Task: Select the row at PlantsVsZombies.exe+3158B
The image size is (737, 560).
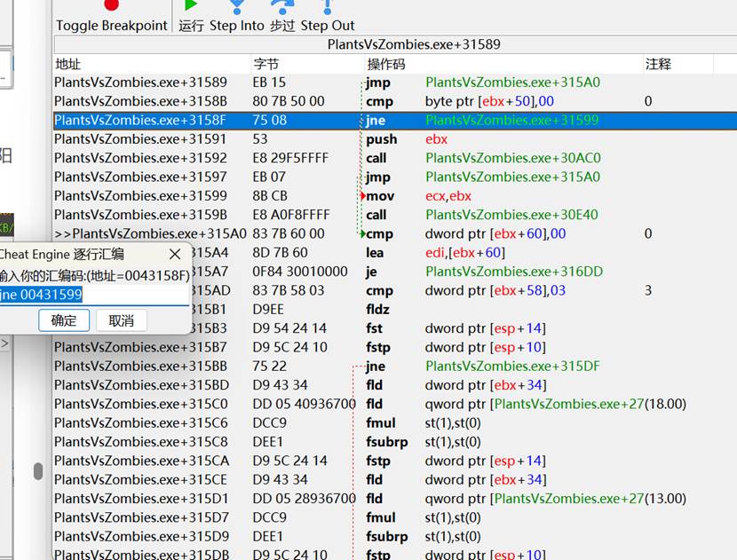Action: pos(395,101)
